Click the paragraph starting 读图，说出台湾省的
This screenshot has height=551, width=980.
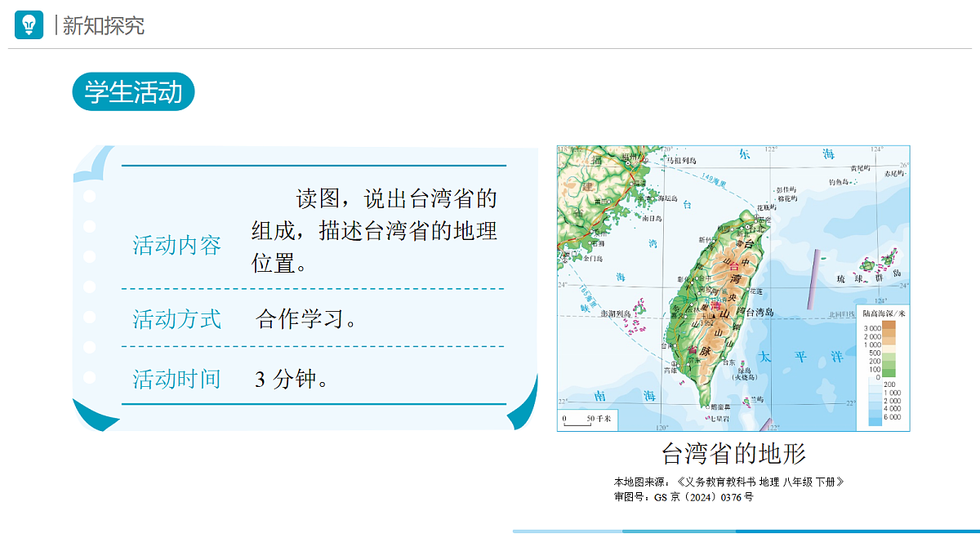(374, 231)
